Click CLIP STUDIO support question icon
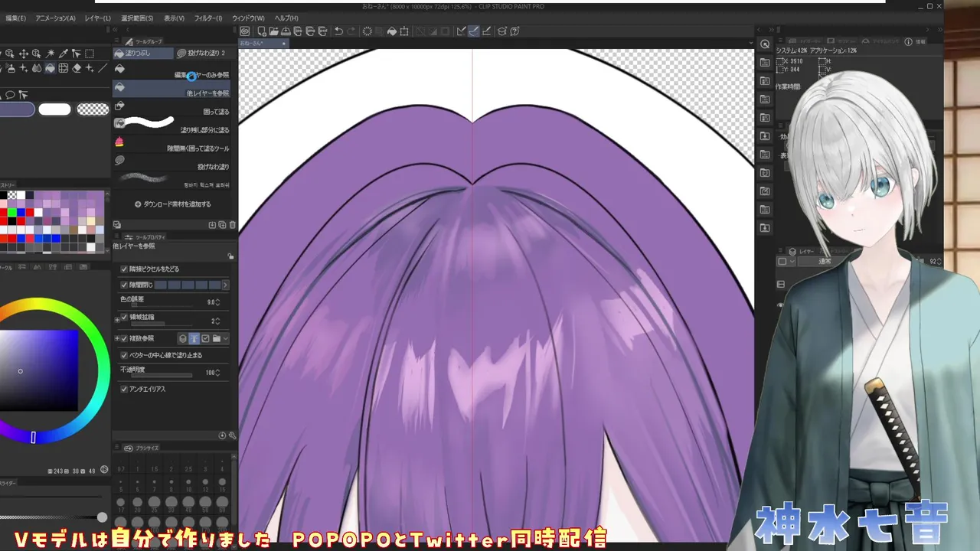980x551 pixels. pyautogui.click(x=515, y=31)
